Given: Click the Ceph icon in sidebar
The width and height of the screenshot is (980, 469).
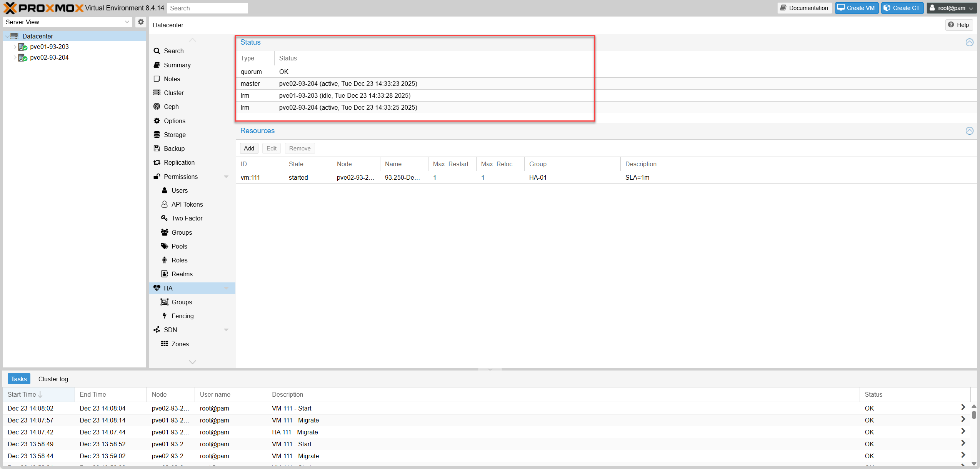Looking at the screenshot, I should pos(157,107).
